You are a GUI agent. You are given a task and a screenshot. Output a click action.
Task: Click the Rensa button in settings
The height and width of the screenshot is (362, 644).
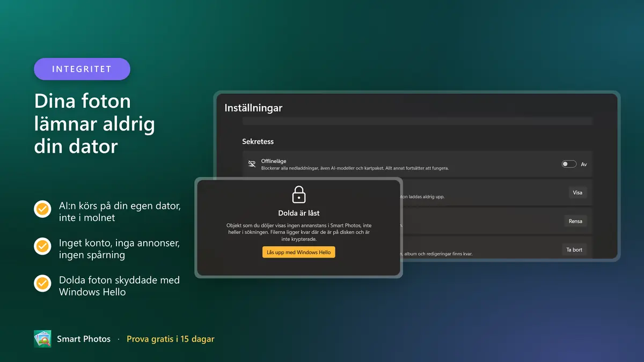tap(575, 221)
